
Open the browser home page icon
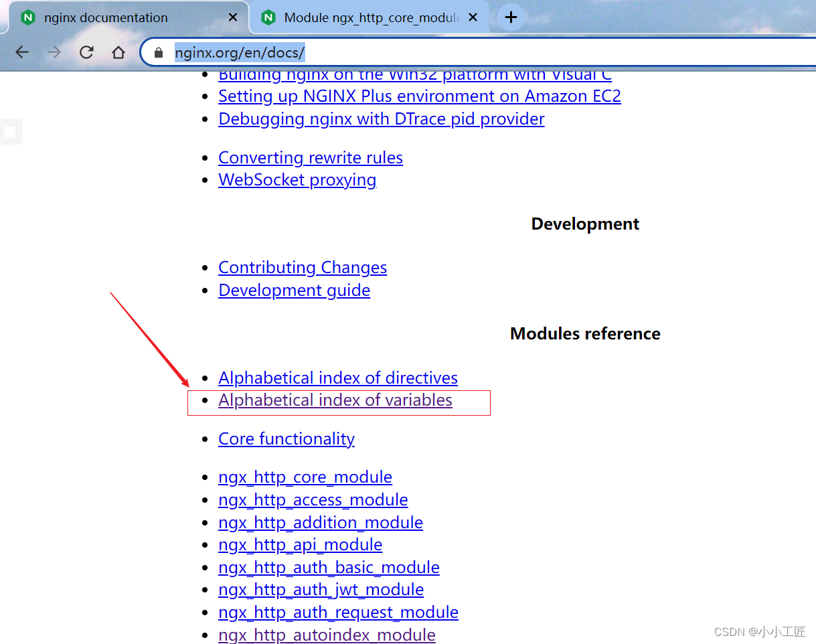(118, 52)
